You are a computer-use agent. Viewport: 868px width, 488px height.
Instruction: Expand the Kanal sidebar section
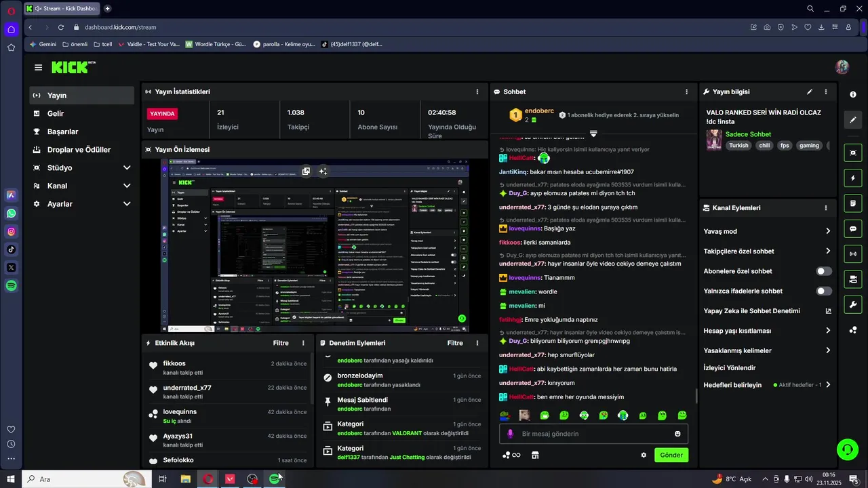[x=127, y=186]
